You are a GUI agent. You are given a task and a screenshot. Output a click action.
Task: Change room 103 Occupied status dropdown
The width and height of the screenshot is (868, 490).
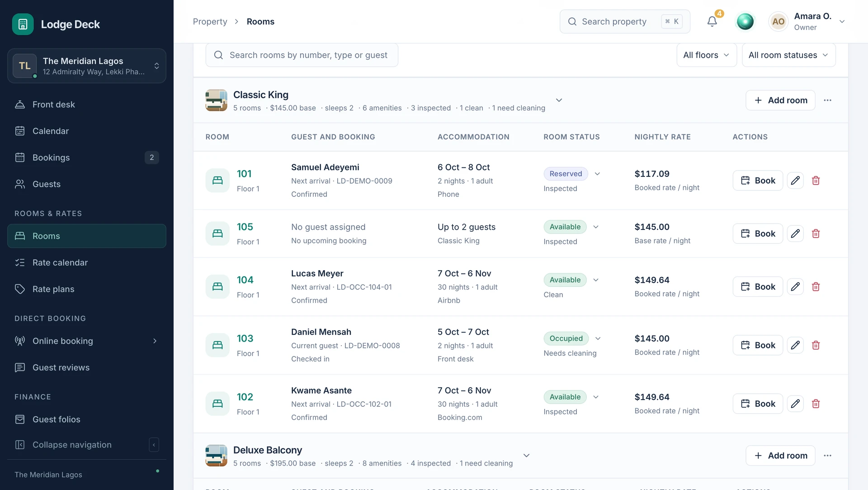pos(573,338)
